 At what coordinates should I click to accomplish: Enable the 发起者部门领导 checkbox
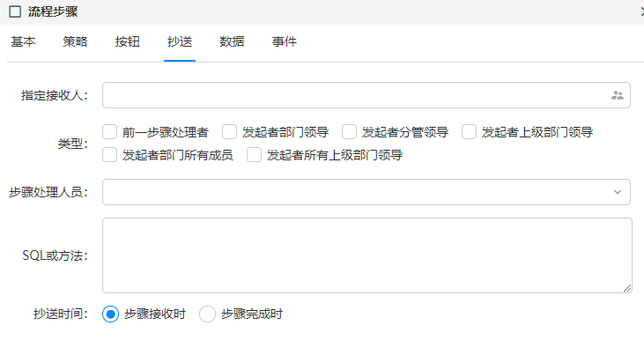click(x=230, y=132)
